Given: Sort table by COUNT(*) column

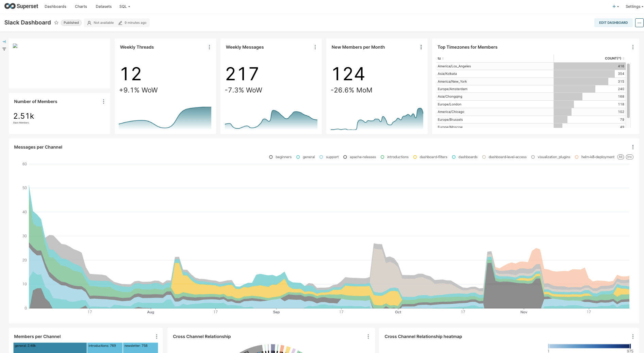Looking at the screenshot, I should click(614, 58).
